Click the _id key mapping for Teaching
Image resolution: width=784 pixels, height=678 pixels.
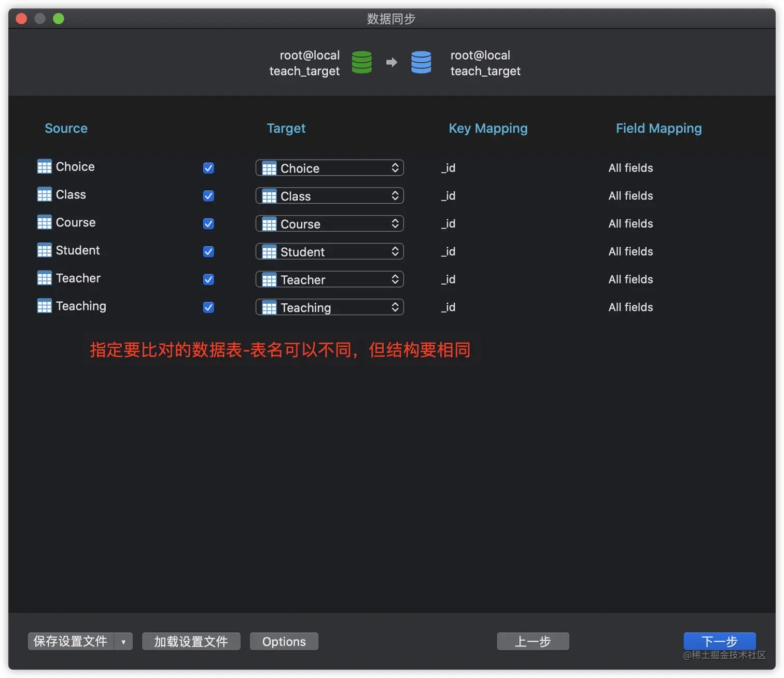(x=448, y=307)
